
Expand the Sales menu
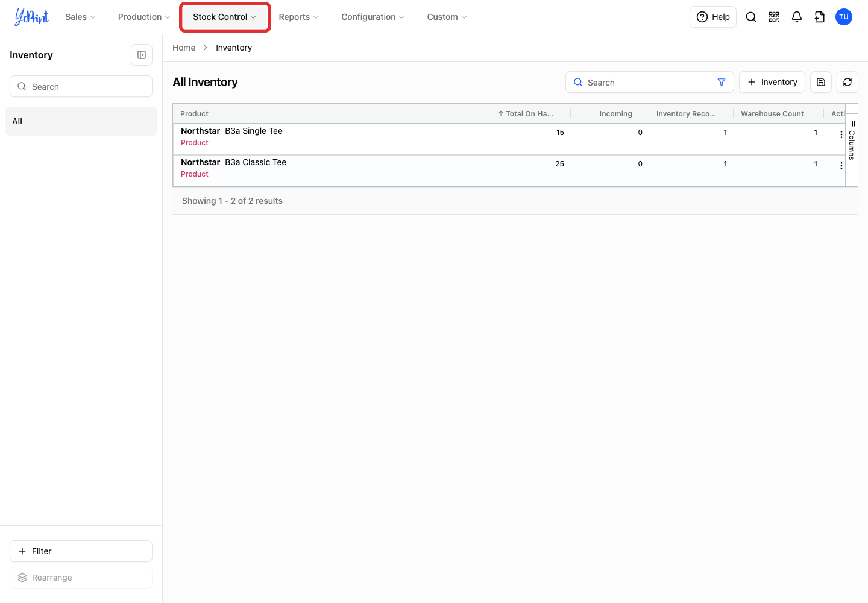point(80,17)
